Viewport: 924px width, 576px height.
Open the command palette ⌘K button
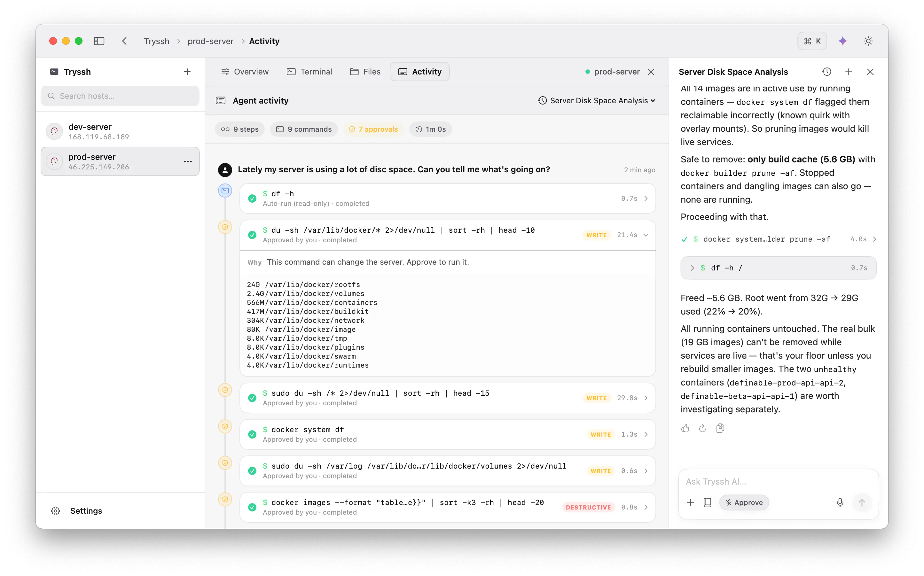tap(812, 41)
